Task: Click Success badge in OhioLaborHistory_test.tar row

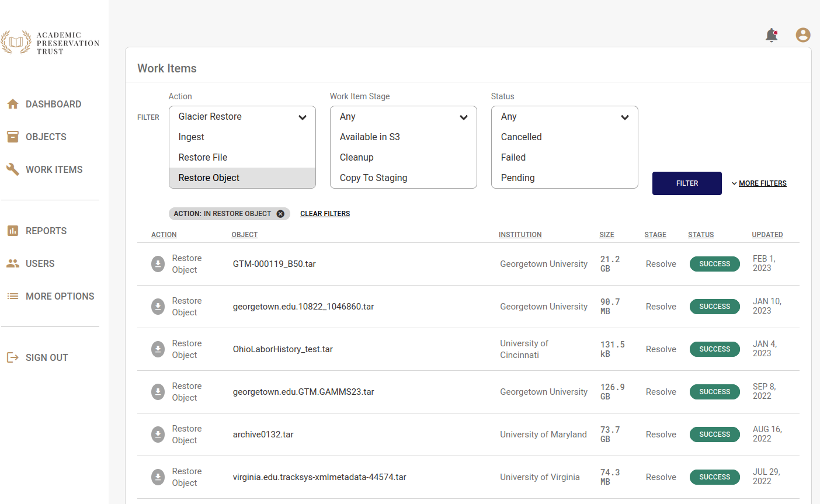Action: (x=715, y=349)
